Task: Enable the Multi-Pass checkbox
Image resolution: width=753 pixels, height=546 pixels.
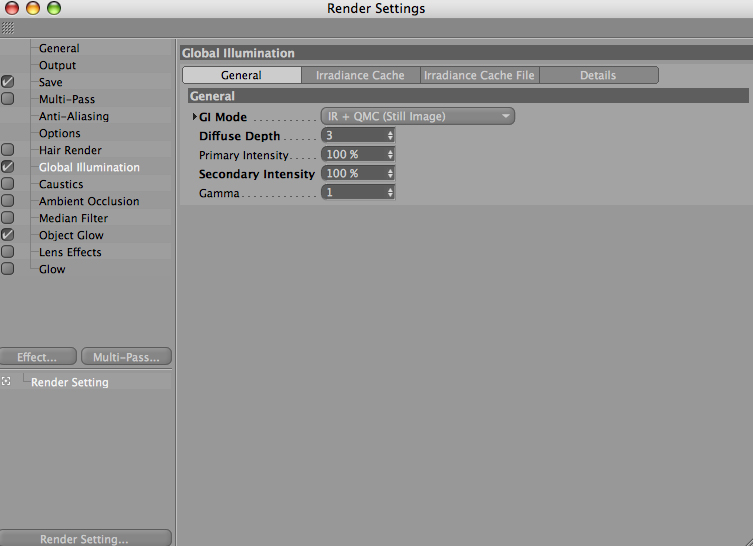Action: pos(7,98)
